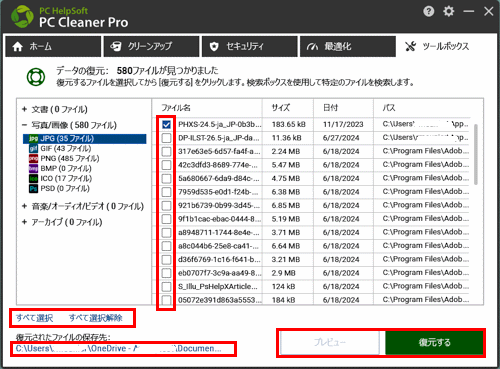Screen dimensions: 500x369
Task: Select ICO (17 ファイル) tree item
Action: tap(66, 179)
